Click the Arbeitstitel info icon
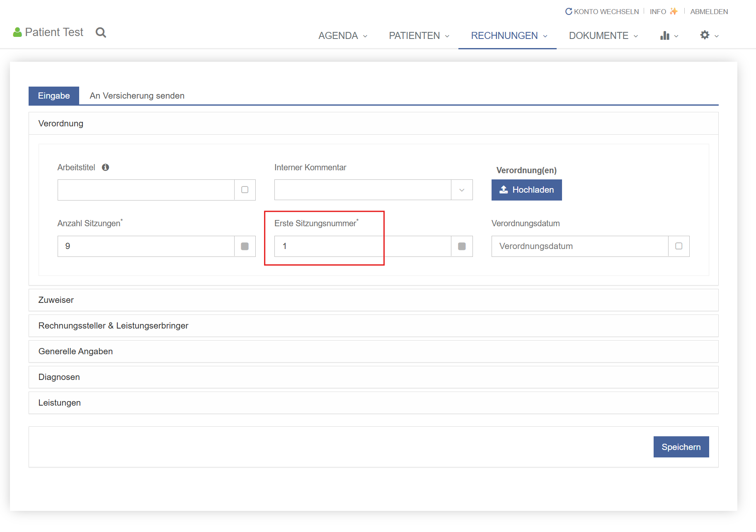This screenshot has height=532, width=756. click(106, 167)
